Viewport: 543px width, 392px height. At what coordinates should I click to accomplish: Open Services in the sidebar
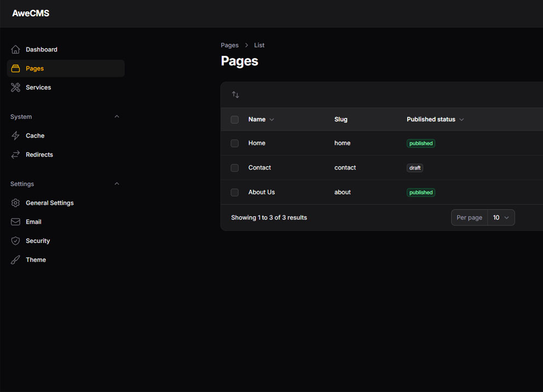point(66,87)
